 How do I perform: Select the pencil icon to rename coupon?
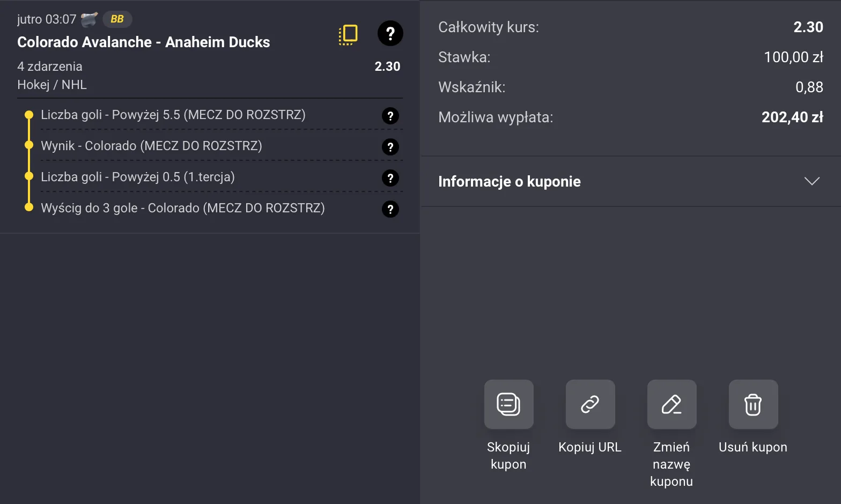[x=672, y=404]
